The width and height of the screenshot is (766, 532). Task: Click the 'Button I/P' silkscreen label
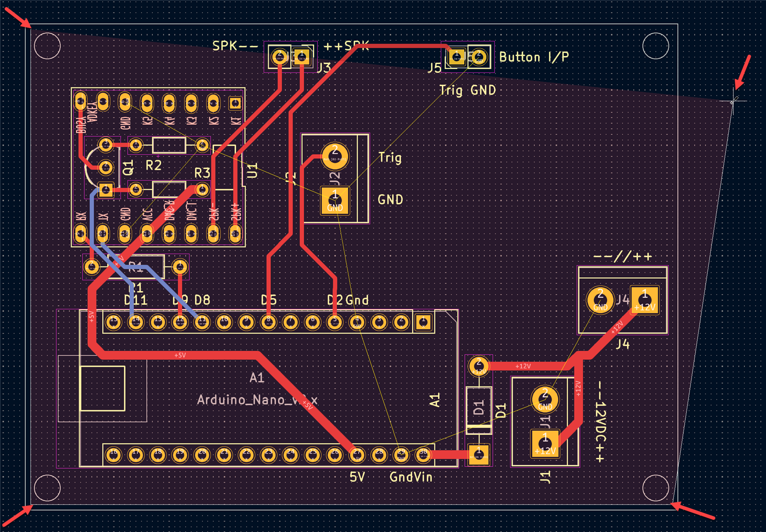tap(534, 57)
